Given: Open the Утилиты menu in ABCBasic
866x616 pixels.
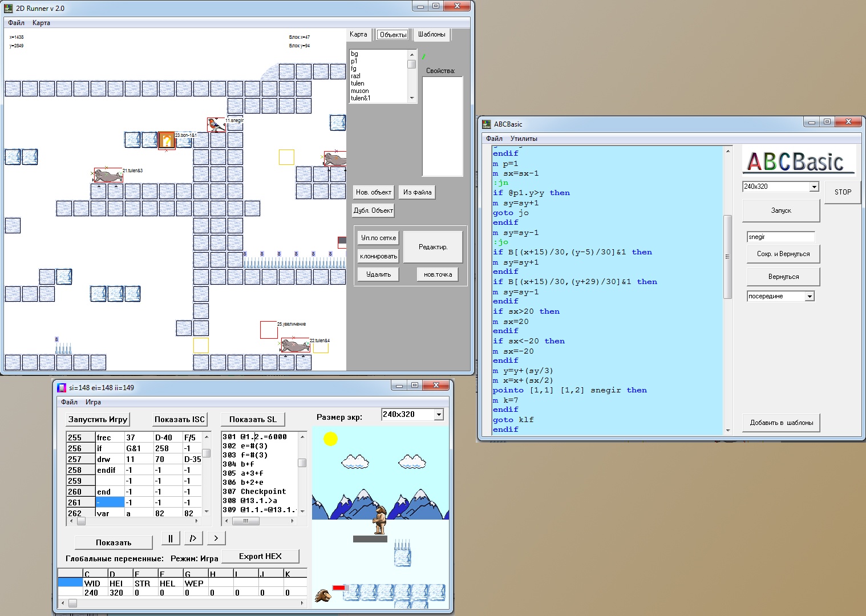Looking at the screenshot, I should coord(524,139).
